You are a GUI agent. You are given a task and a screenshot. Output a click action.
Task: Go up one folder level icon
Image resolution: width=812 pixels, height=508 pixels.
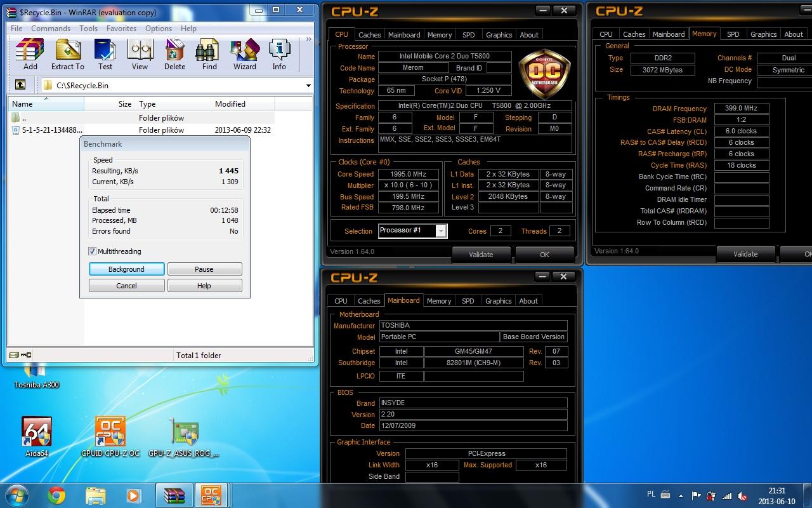(20, 85)
